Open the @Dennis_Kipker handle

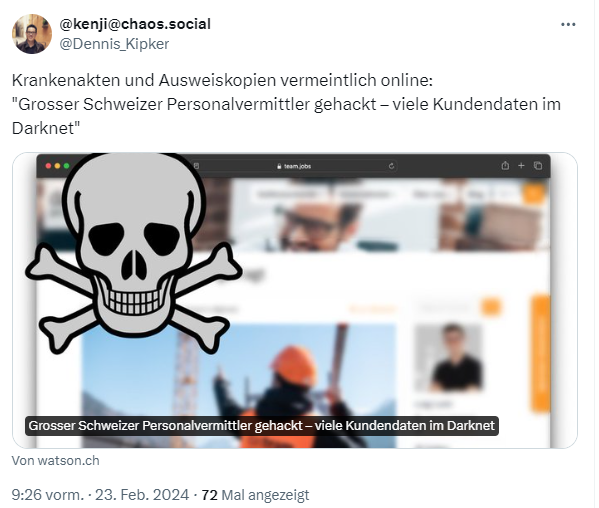pyautogui.click(x=114, y=44)
